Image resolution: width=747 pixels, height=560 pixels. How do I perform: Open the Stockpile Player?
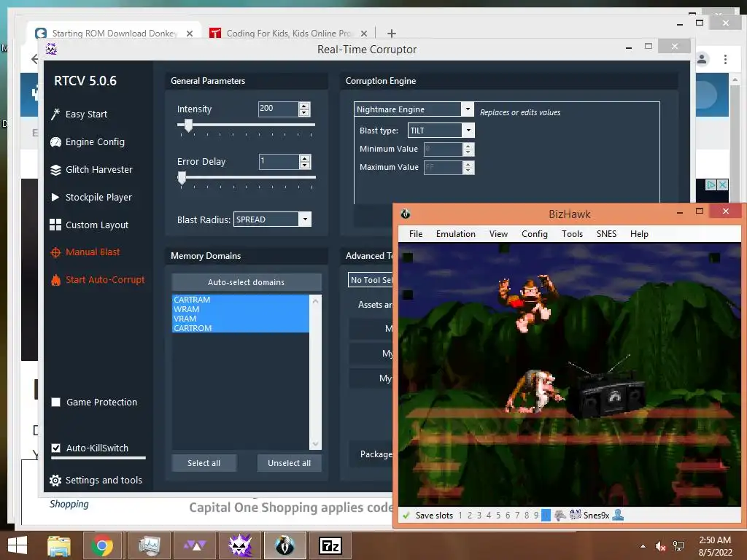coord(91,197)
